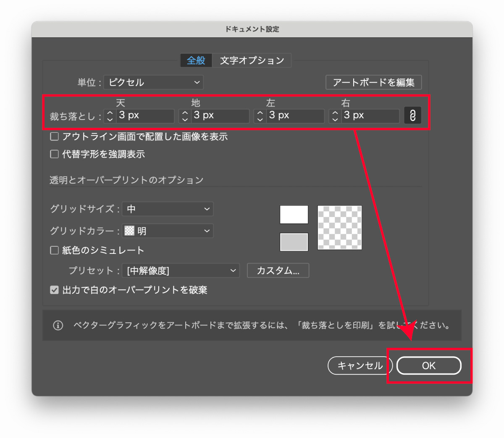Click the OK button
The height and width of the screenshot is (438, 504).
(429, 365)
